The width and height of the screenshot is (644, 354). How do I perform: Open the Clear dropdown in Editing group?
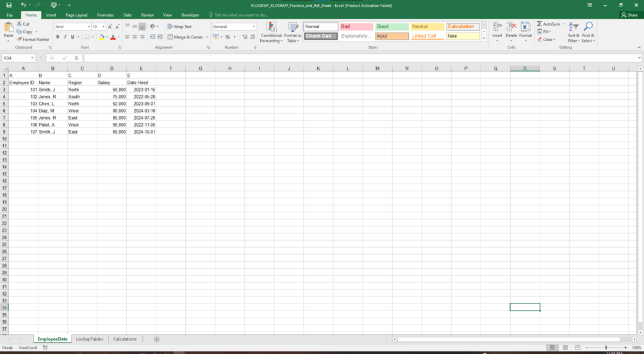click(547, 40)
